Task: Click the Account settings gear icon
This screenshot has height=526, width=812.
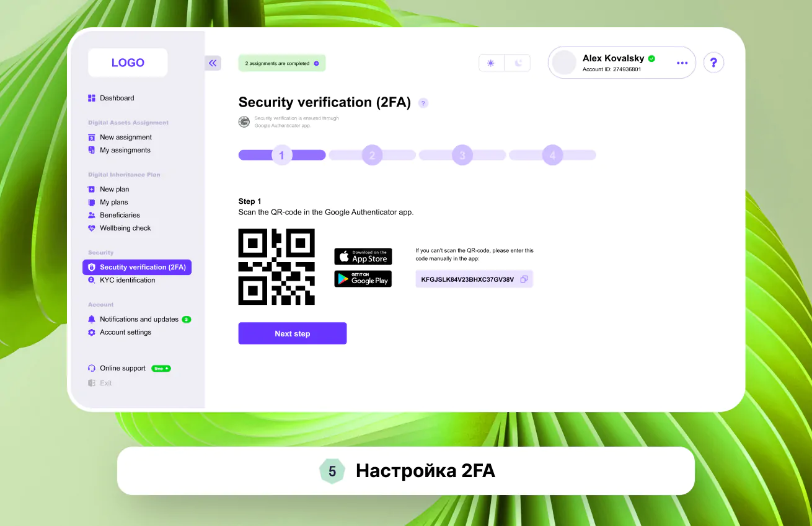Action: coord(91,332)
